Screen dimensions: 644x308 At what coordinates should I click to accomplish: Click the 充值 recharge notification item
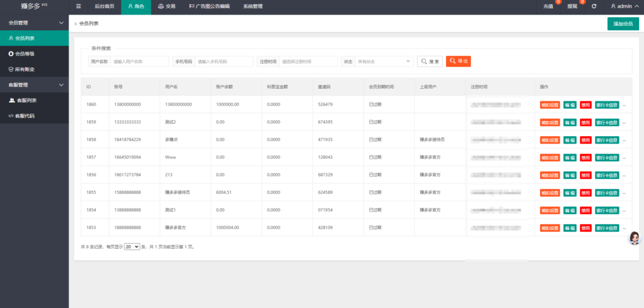point(549,6)
